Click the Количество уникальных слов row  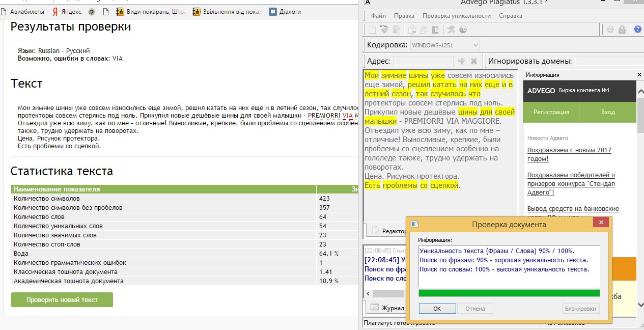pos(184,226)
